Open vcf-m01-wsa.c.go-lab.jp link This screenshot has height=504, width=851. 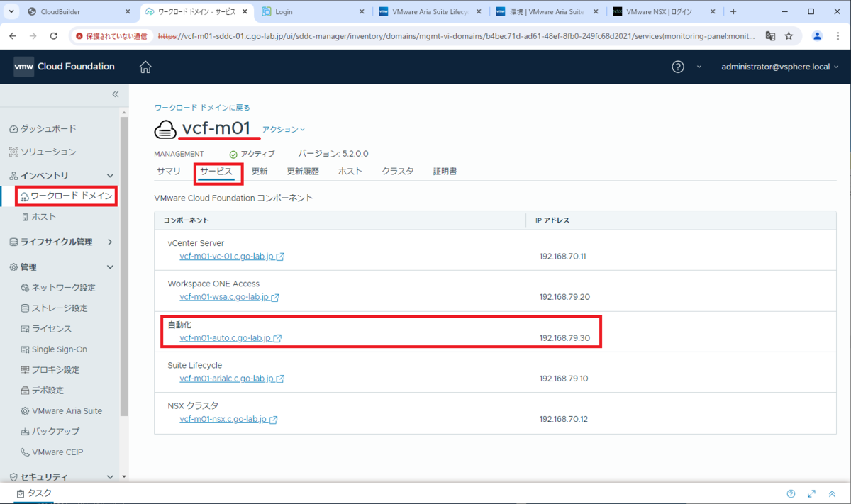pyautogui.click(x=224, y=298)
